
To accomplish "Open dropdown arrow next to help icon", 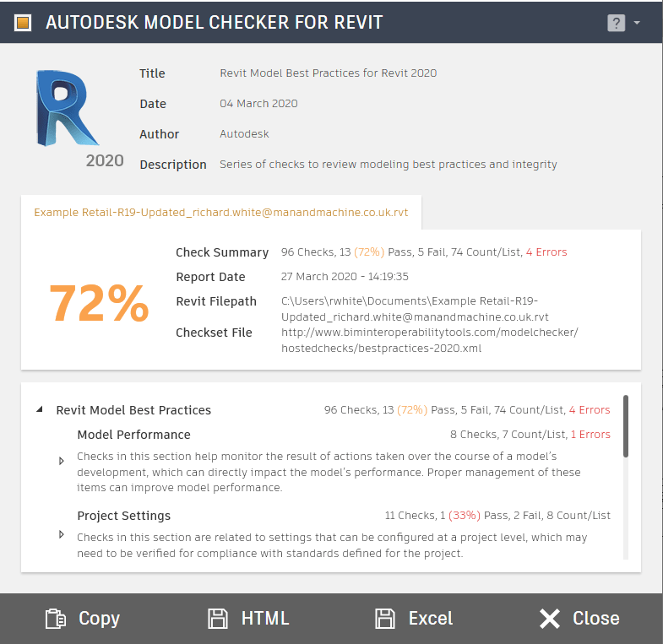I will (637, 23).
